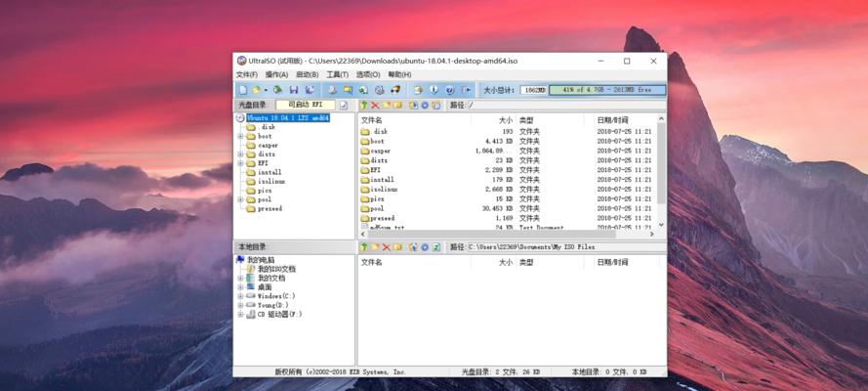Click the Up arrow in disc image toolbar
Screen dimensions: 868x391
[x=363, y=106]
